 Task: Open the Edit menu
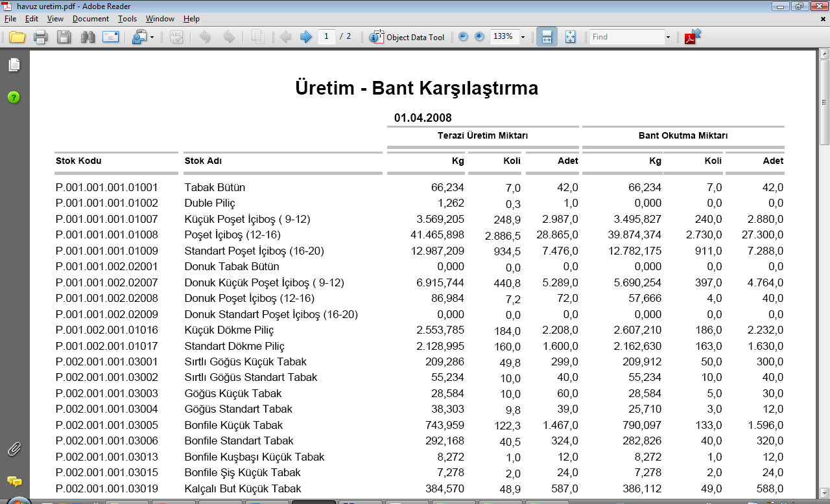point(32,19)
